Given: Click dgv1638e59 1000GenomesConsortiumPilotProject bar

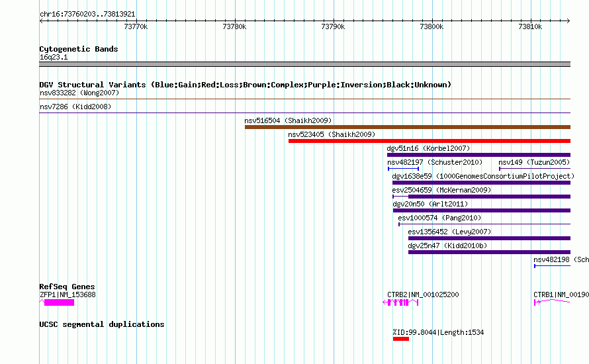Looking at the screenshot, I should [482, 183].
